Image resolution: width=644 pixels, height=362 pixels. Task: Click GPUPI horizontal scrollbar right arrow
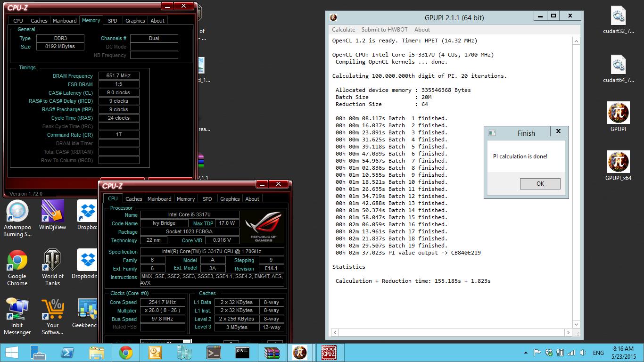[569, 332]
